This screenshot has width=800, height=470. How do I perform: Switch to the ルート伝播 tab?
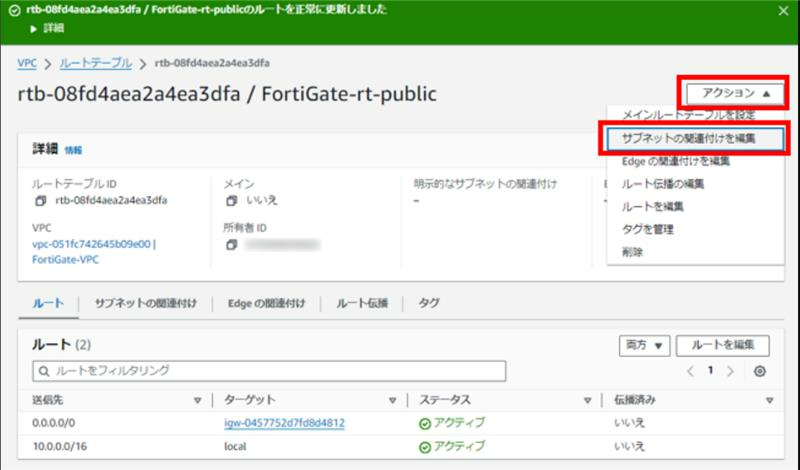(362, 304)
